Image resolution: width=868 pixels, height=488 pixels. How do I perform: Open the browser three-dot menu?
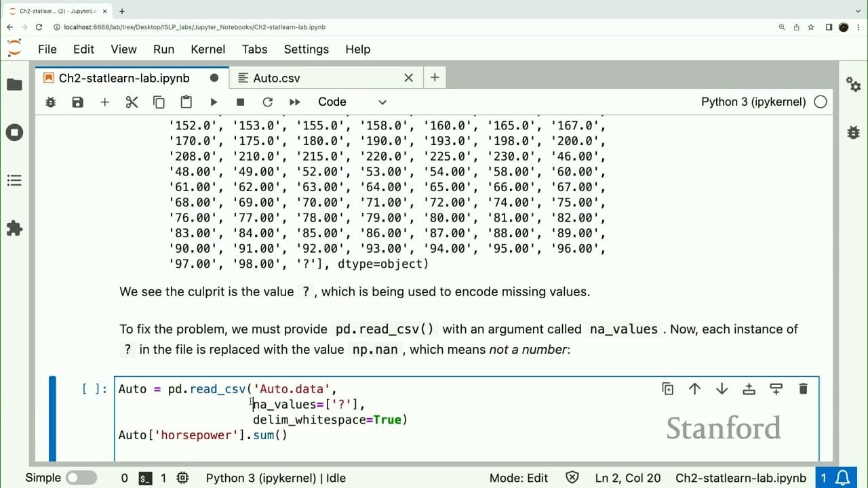858,27
